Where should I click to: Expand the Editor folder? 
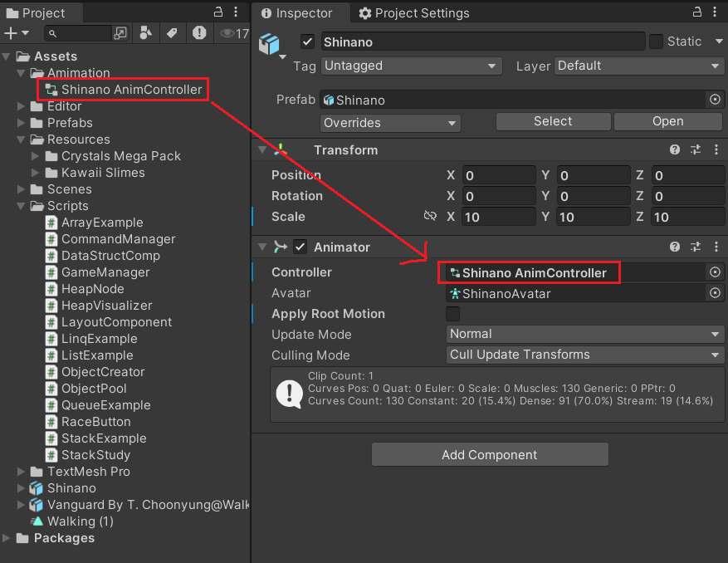[21, 106]
